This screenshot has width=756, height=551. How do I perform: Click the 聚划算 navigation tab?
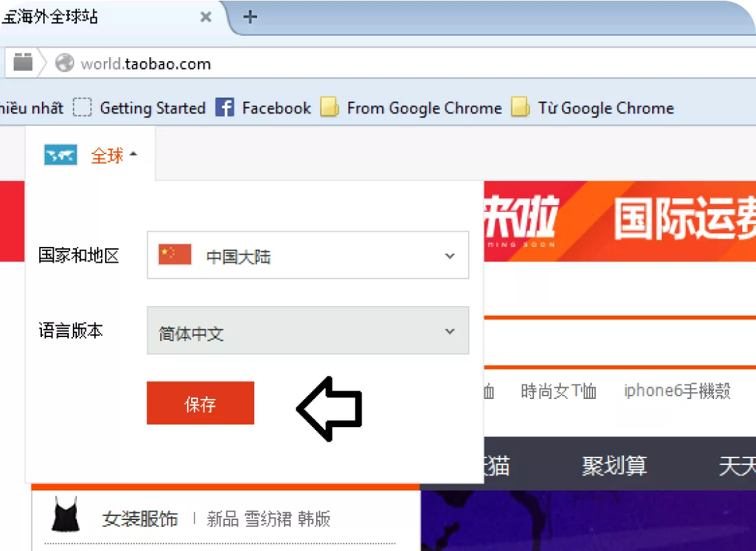click(x=614, y=466)
